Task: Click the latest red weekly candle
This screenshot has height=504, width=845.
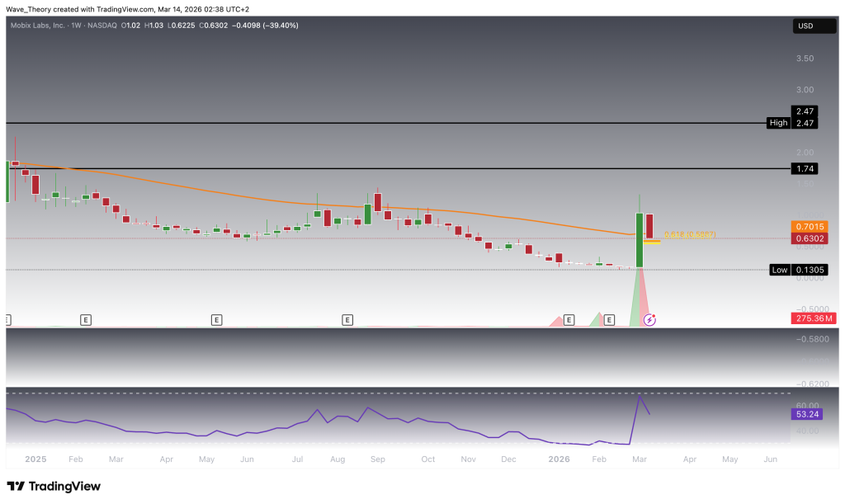Action: pos(649,227)
